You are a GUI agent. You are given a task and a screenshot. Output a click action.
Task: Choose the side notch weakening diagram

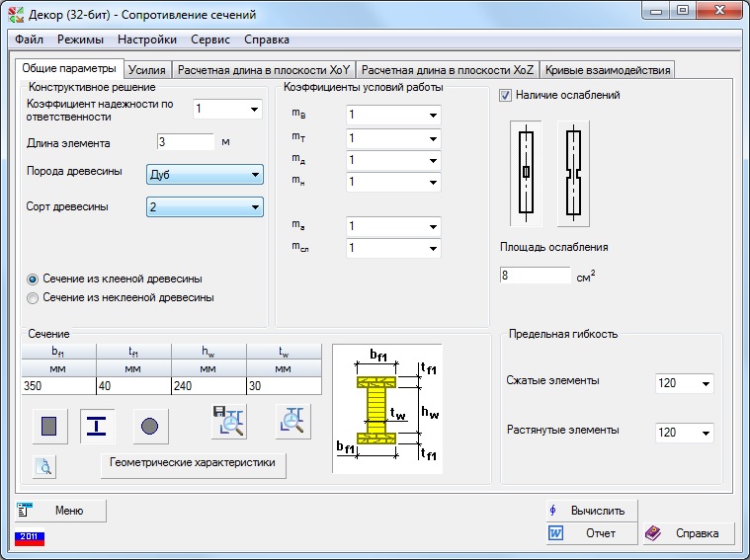[x=573, y=172]
